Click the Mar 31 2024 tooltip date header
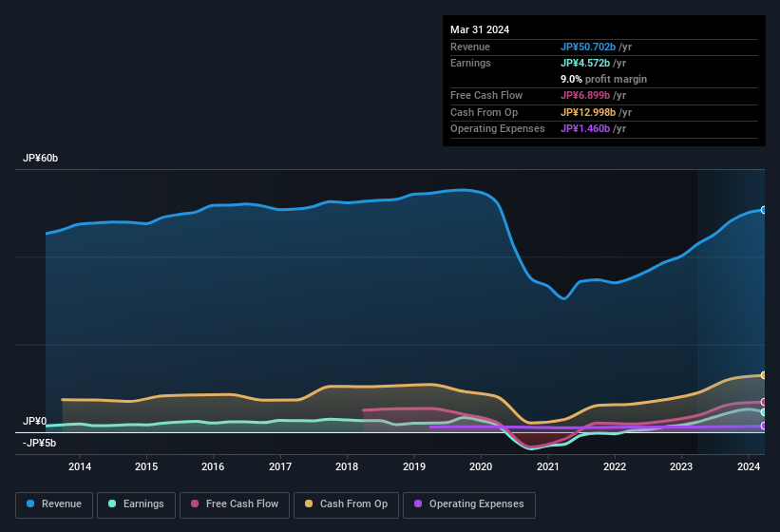The width and height of the screenshot is (780, 532). pyautogui.click(x=480, y=29)
